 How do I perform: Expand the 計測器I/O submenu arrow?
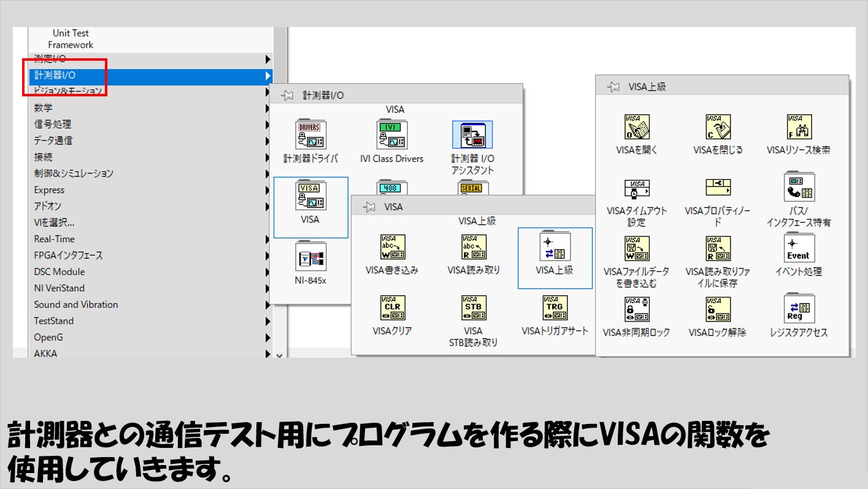tap(267, 76)
